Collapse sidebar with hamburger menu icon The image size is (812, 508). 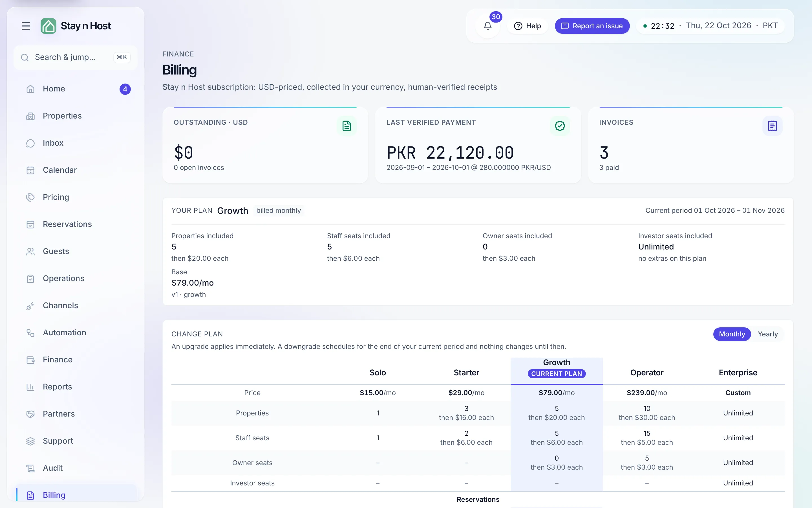point(26,26)
